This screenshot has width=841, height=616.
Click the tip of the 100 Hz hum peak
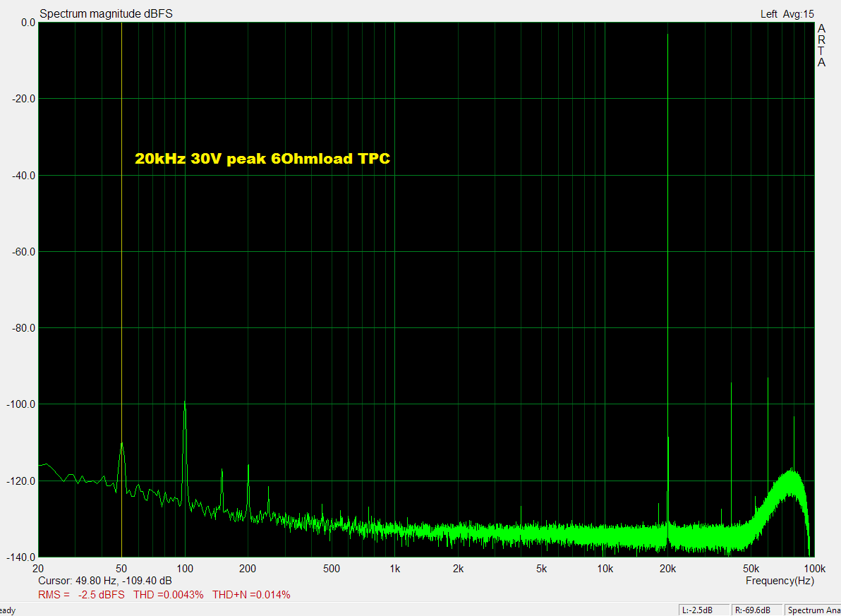pyautogui.click(x=185, y=402)
